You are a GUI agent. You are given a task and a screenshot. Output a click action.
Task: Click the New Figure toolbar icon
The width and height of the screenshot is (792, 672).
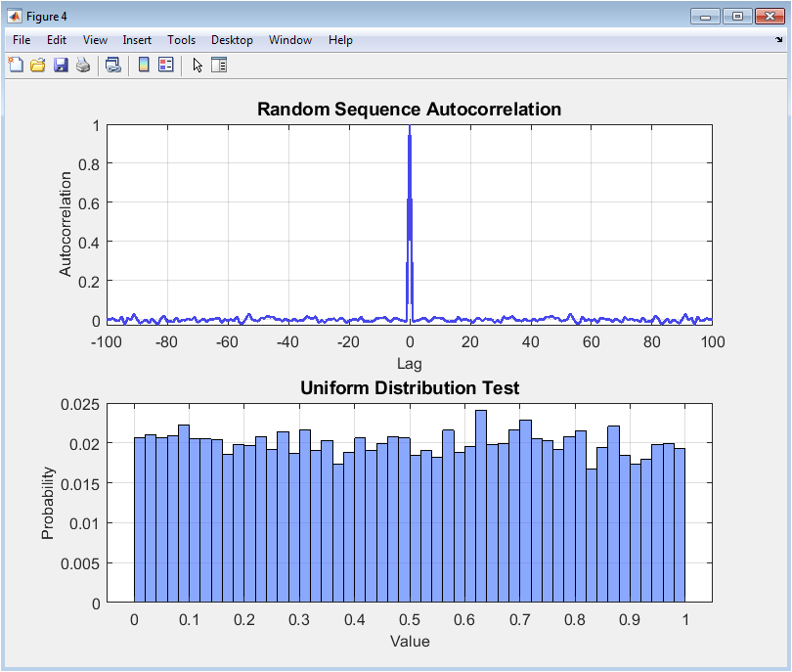pyautogui.click(x=16, y=65)
